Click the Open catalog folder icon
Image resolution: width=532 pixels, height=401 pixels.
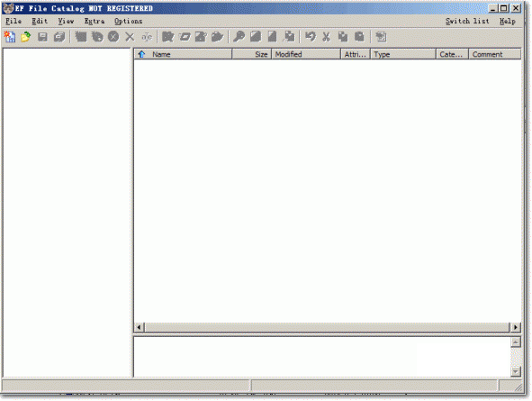click(x=26, y=36)
